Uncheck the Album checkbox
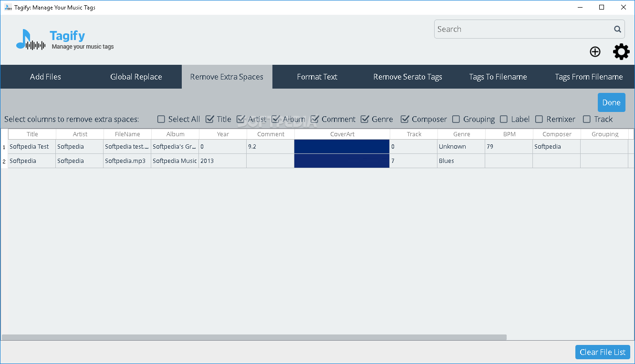This screenshot has width=635, height=364. pos(276,119)
